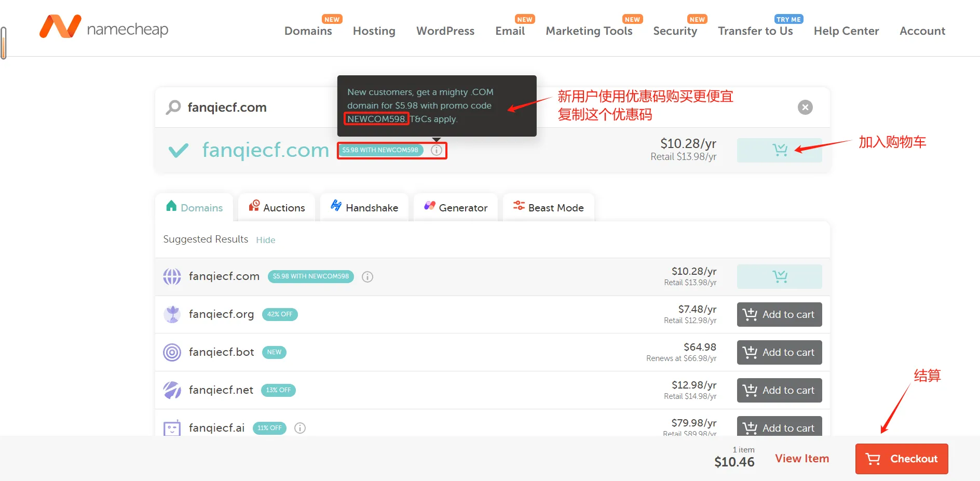The image size is (980, 481).
Task: Switch to the Handshake tab
Action: [x=364, y=207]
